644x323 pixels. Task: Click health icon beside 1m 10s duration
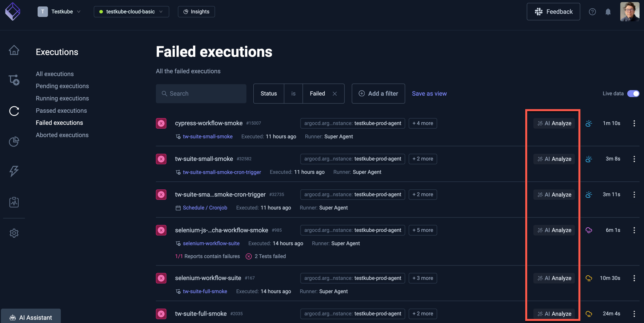tap(589, 123)
